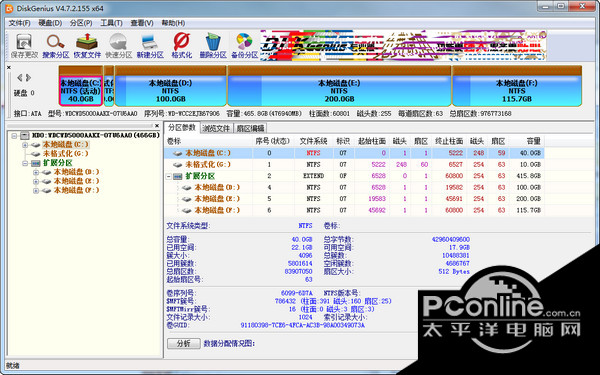Image resolution: width=600 pixels, height=375 pixels.
Task: Open the 备份分区 backup tool
Action: (x=244, y=46)
